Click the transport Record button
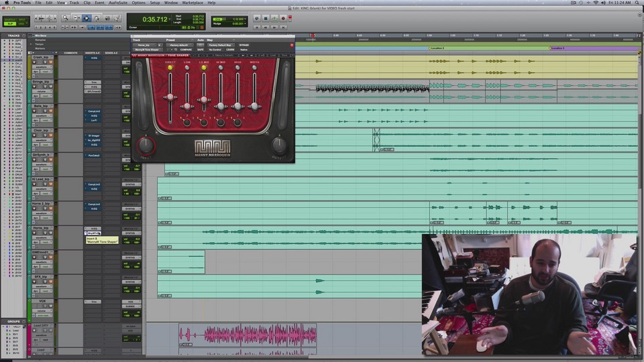This screenshot has width=644, height=362. [283, 18]
